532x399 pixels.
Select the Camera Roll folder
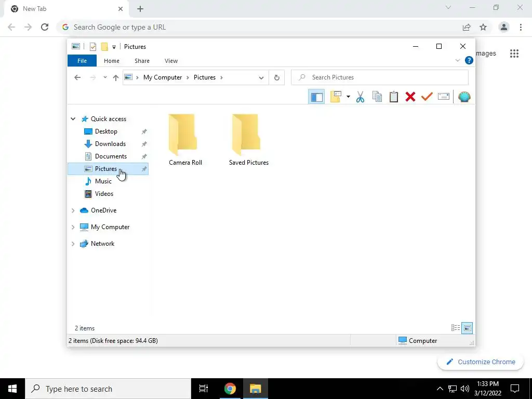(x=185, y=140)
